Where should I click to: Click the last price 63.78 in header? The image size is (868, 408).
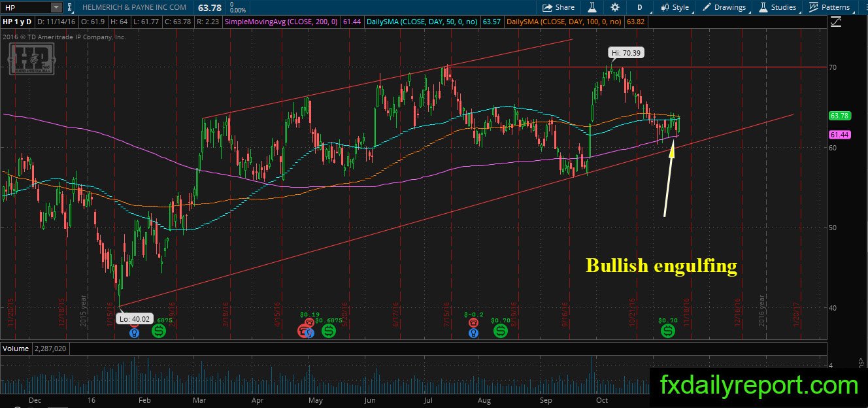[x=209, y=7]
